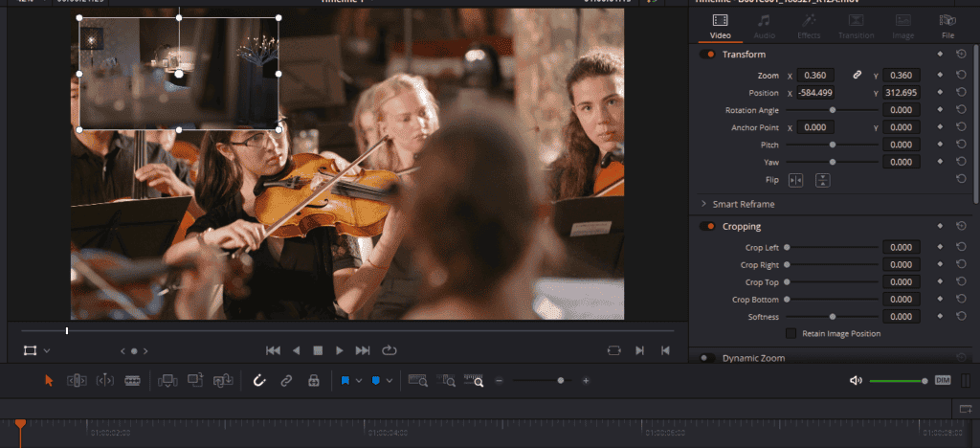The width and height of the screenshot is (980, 448).
Task: Switch to the Video inspector tab
Action: pos(720,27)
